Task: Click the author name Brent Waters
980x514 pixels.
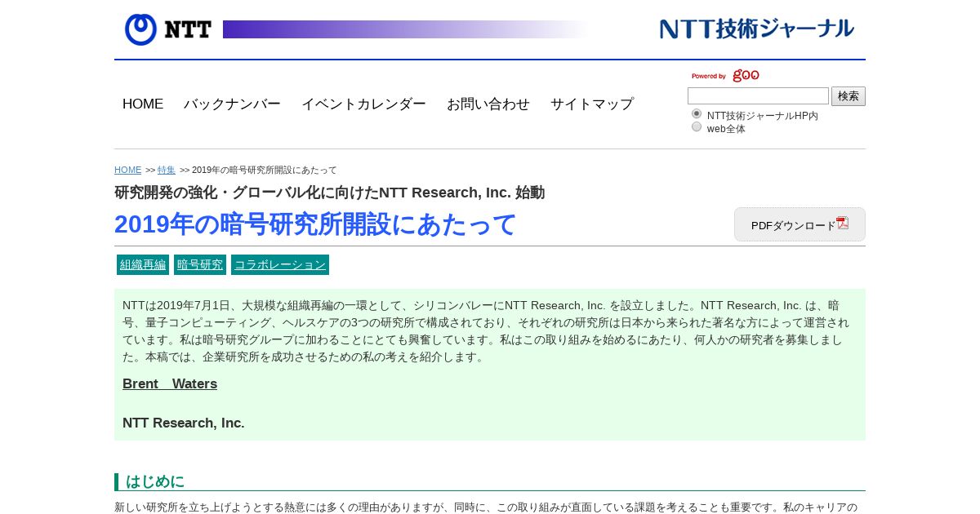Action: click(x=170, y=383)
